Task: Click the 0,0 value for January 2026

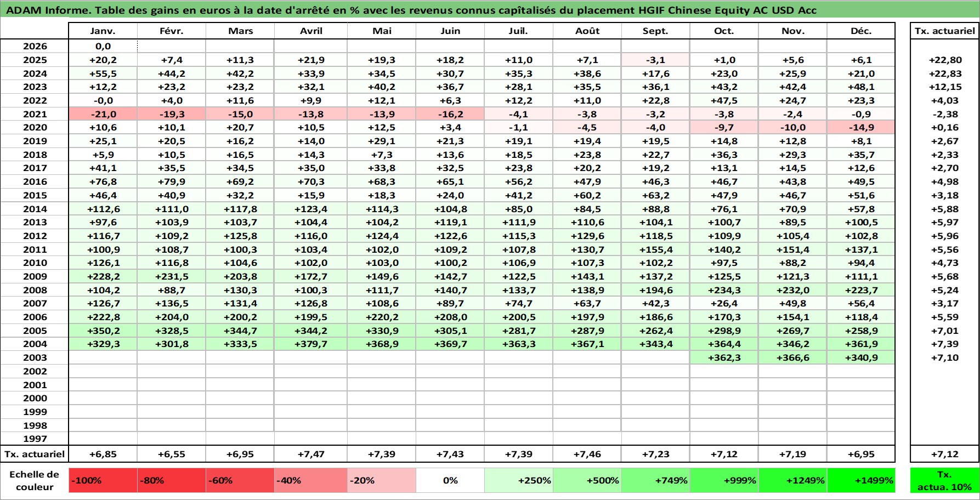Action: pos(103,47)
